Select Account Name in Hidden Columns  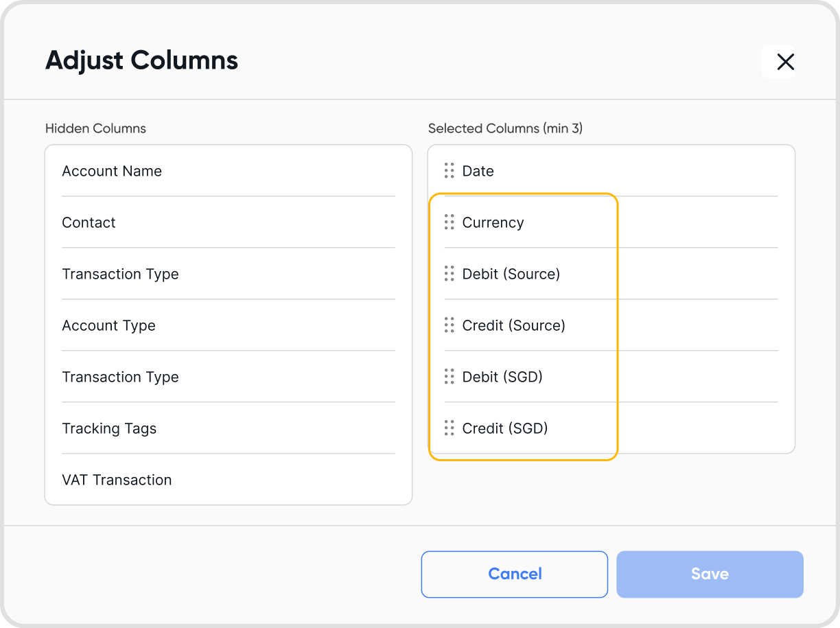click(112, 171)
